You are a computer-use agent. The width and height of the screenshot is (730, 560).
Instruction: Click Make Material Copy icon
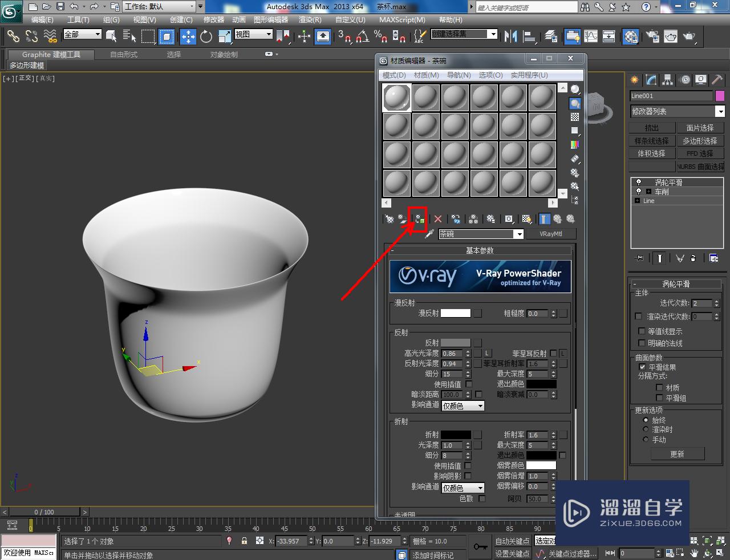pyautogui.click(x=456, y=219)
